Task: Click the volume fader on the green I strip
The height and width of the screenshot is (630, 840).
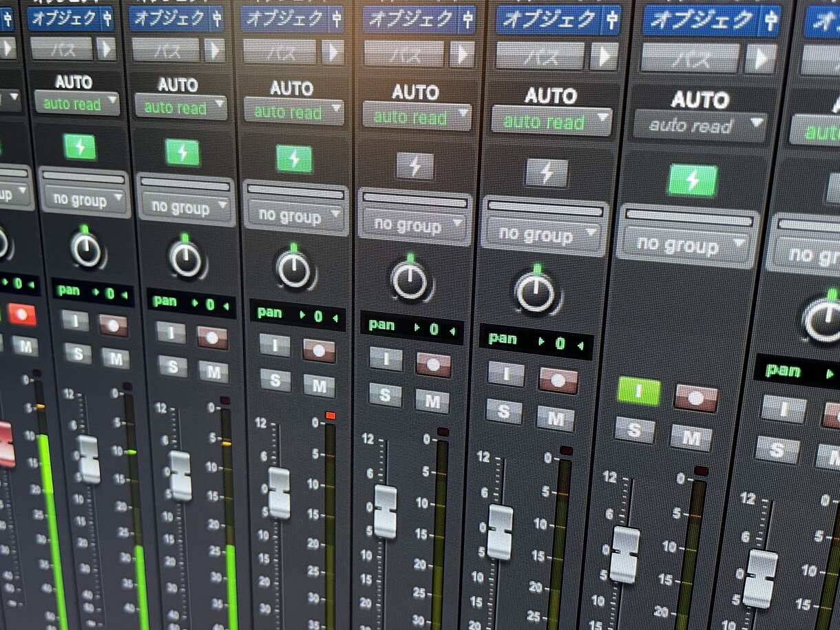Action: [x=624, y=554]
